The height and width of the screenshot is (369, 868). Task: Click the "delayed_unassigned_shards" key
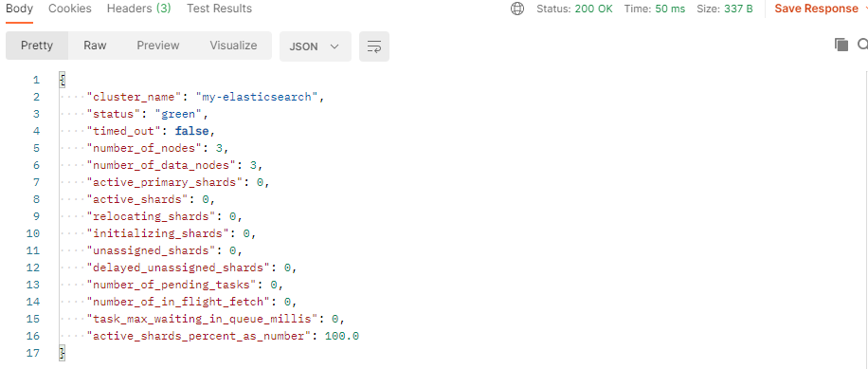coord(179,268)
